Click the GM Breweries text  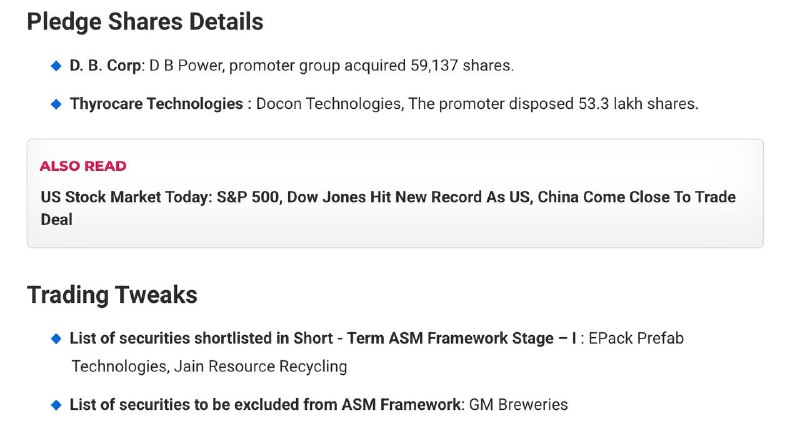tap(519, 405)
